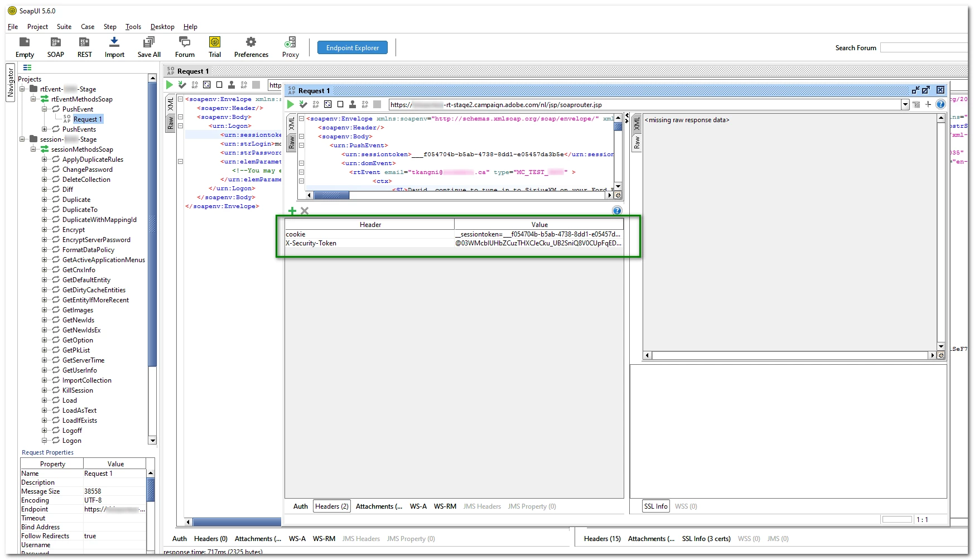The height and width of the screenshot is (560, 974).
Task: Submit request in front Request 1 window
Action: (291, 104)
